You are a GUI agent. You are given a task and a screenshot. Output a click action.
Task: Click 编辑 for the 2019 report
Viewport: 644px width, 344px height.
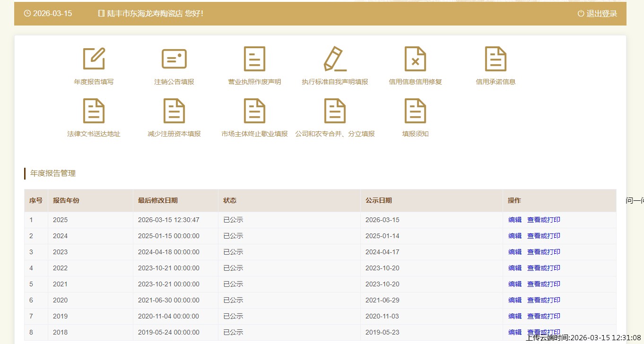click(514, 316)
